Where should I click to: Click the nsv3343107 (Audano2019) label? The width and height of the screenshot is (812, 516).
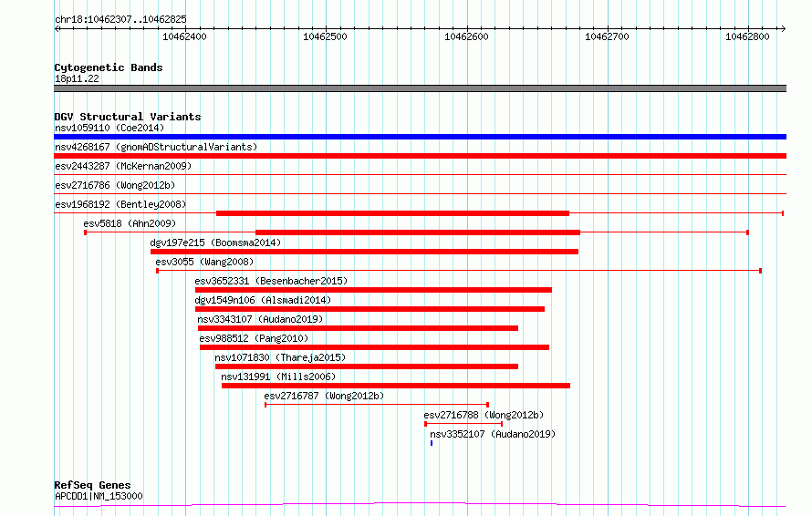260,319
